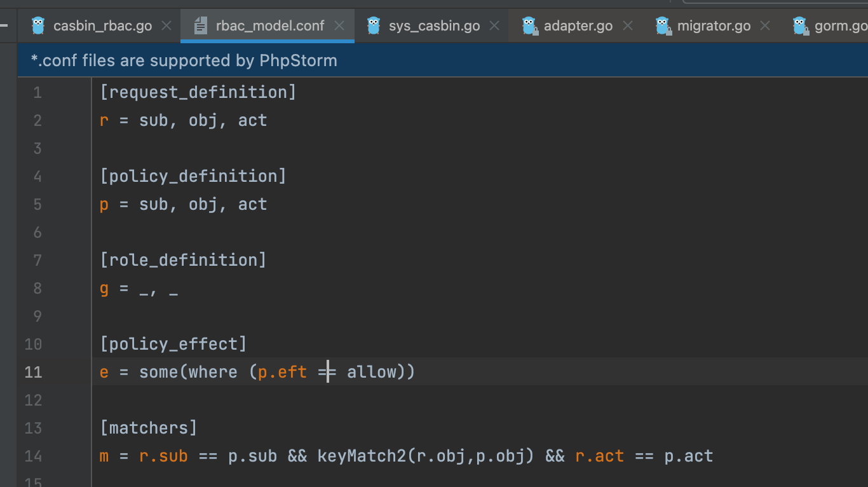The width and height of the screenshot is (868, 487).
Task: Select the adapter.go tab
Action: tap(578, 26)
